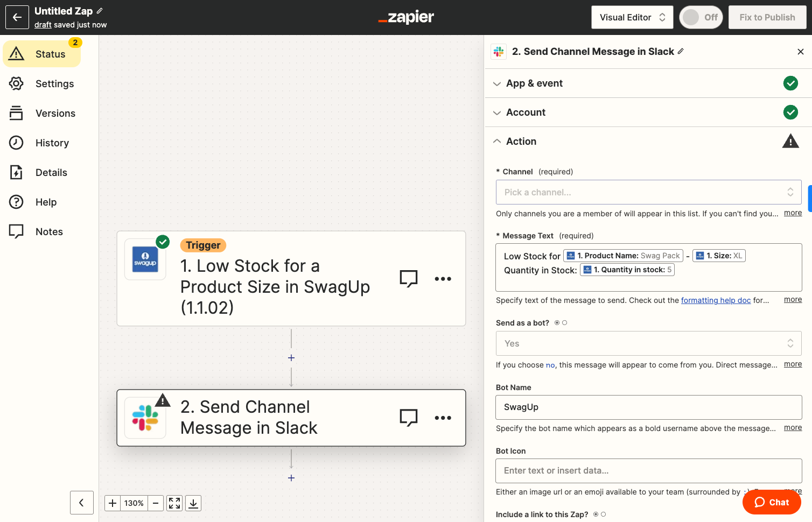Open Settings in the sidebar
812x522 pixels.
[x=42, y=83]
